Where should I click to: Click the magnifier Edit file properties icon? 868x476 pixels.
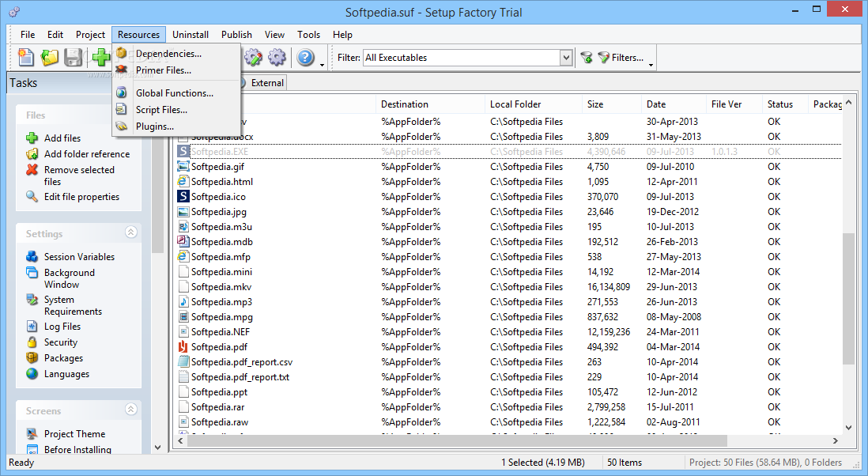click(x=32, y=196)
